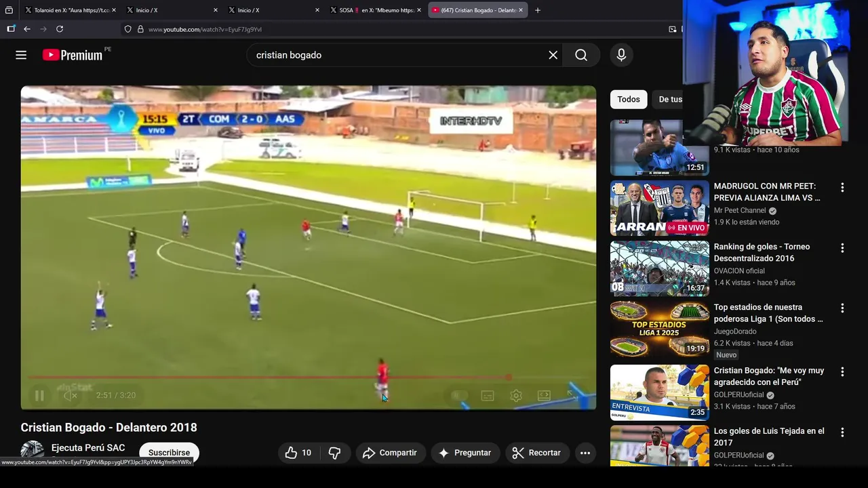This screenshot has height=488, width=868.
Task: Go back in browser history
Action: tap(27, 29)
